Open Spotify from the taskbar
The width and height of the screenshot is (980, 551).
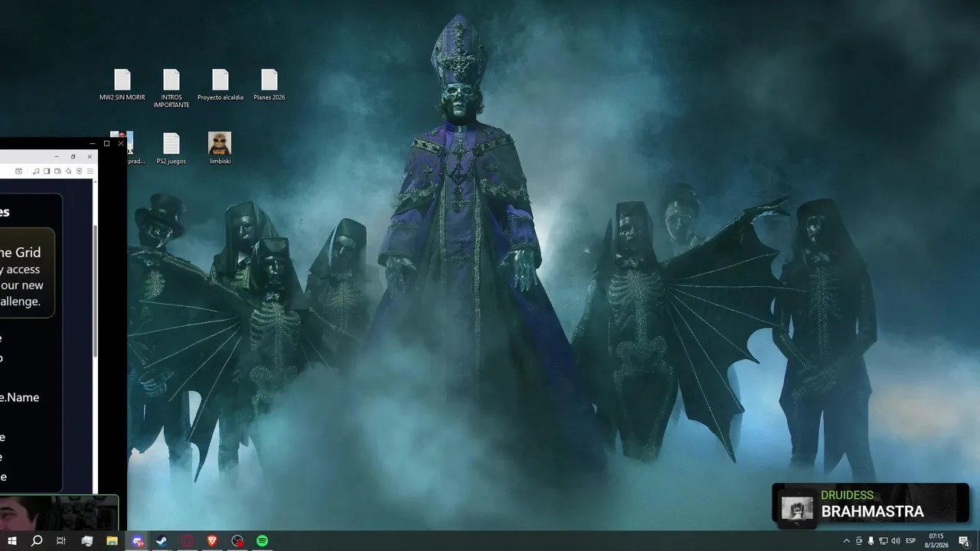click(x=262, y=541)
